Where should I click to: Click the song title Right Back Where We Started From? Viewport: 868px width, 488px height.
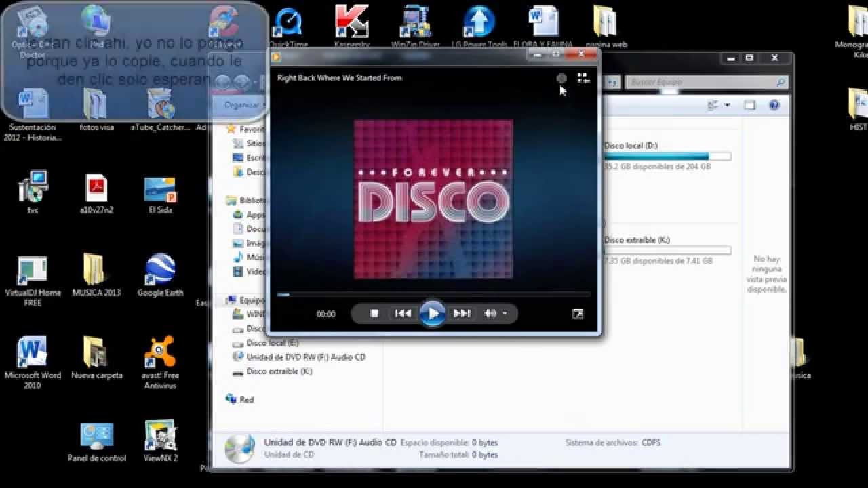pyautogui.click(x=340, y=78)
